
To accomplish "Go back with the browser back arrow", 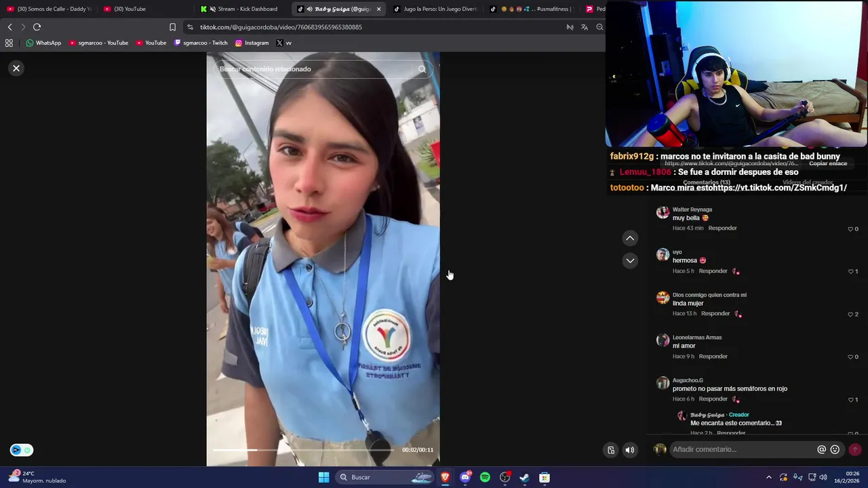I will pyautogui.click(x=9, y=27).
